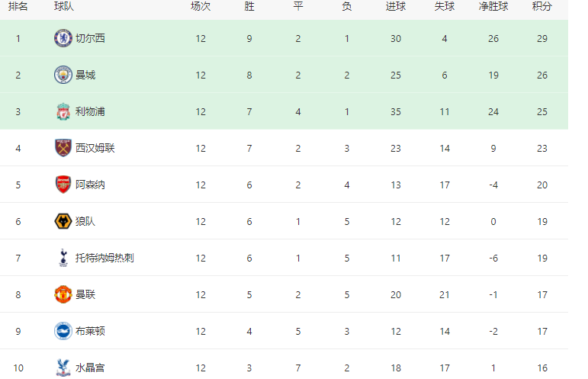The width and height of the screenshot is (588, 379).
Task: Click the Liverpool club crest icon
Action: point(63,111)
